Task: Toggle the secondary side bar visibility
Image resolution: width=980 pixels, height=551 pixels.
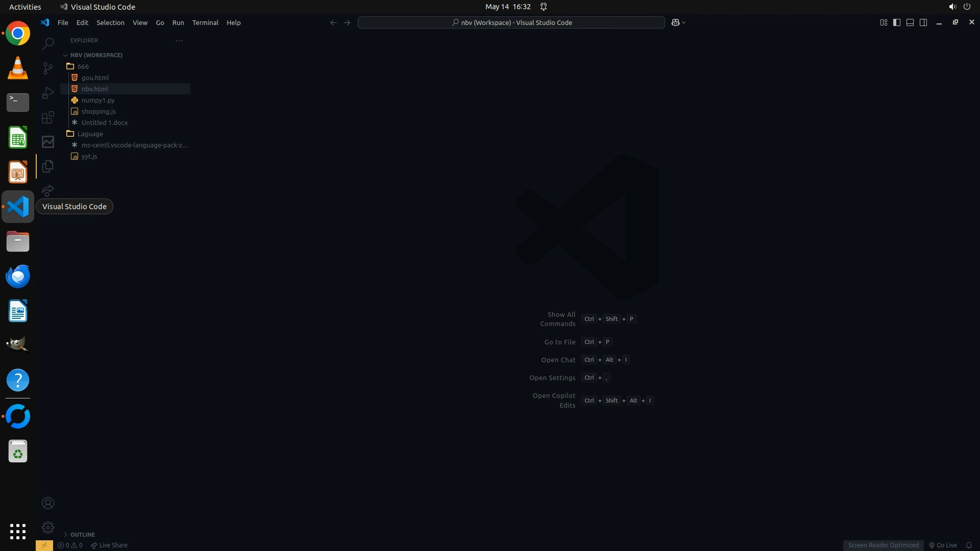Action: tap(923, 22)
